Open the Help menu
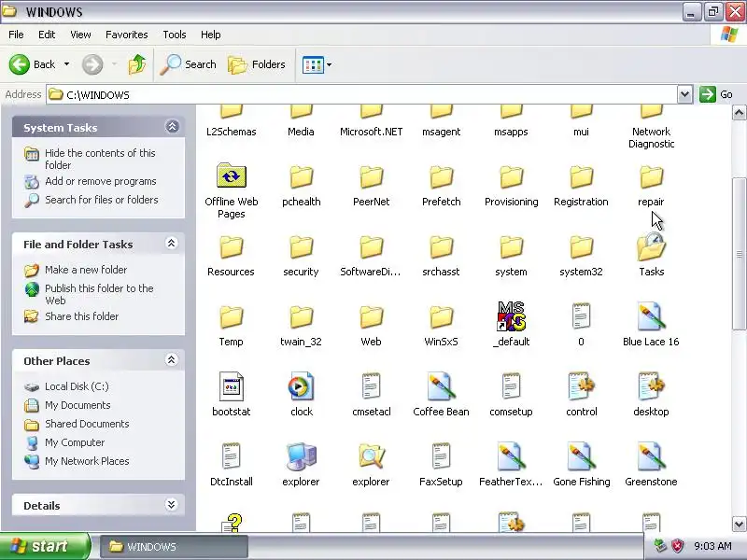The image size is (747, 560). click(211, 35)
